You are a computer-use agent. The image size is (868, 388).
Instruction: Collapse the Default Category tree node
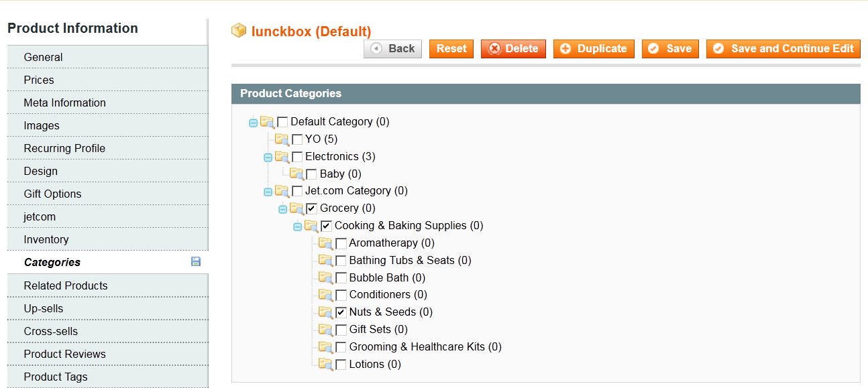pos(253,123)
